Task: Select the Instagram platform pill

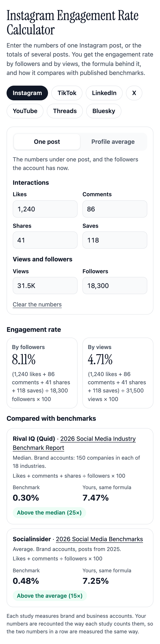Action: pos(27,93)
